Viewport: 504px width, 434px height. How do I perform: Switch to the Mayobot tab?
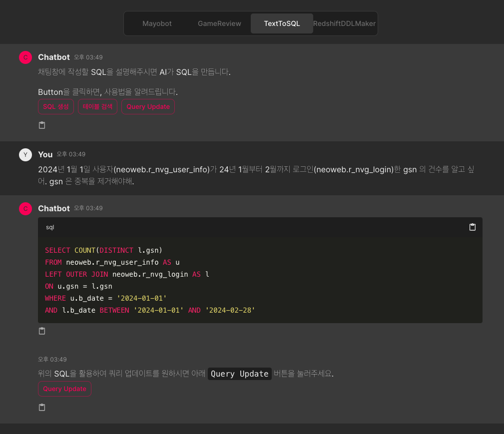[157, 23]
